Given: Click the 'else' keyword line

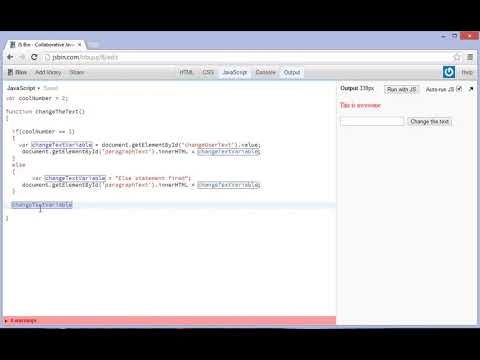Looking at the screenshot, I should coord(19,165).
